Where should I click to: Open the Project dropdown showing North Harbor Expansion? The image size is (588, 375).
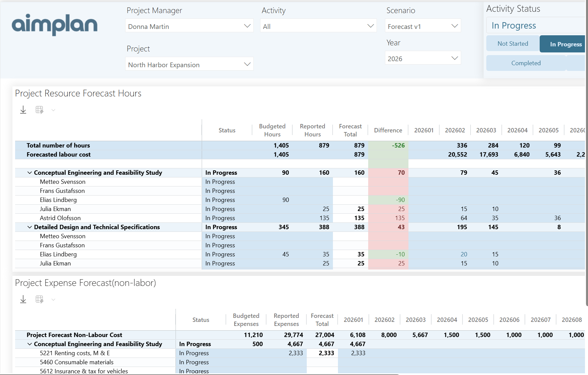(189, 64)
